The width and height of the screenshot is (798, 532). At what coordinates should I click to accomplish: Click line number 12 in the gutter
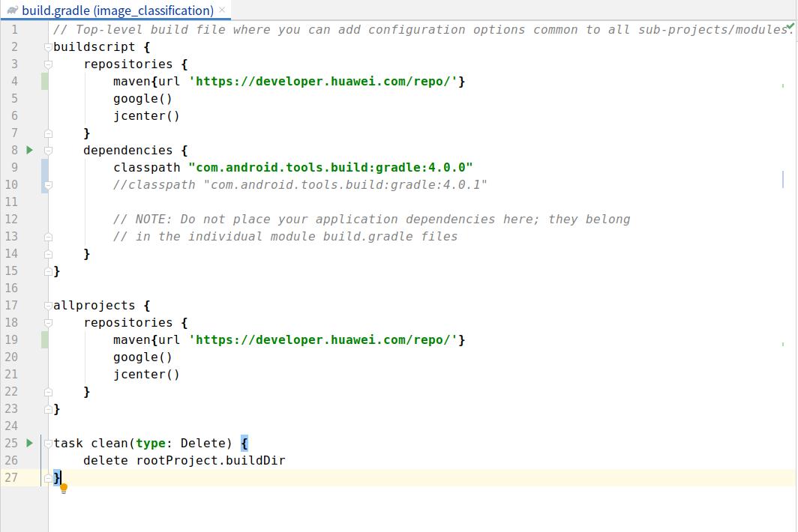coord(11,219)
